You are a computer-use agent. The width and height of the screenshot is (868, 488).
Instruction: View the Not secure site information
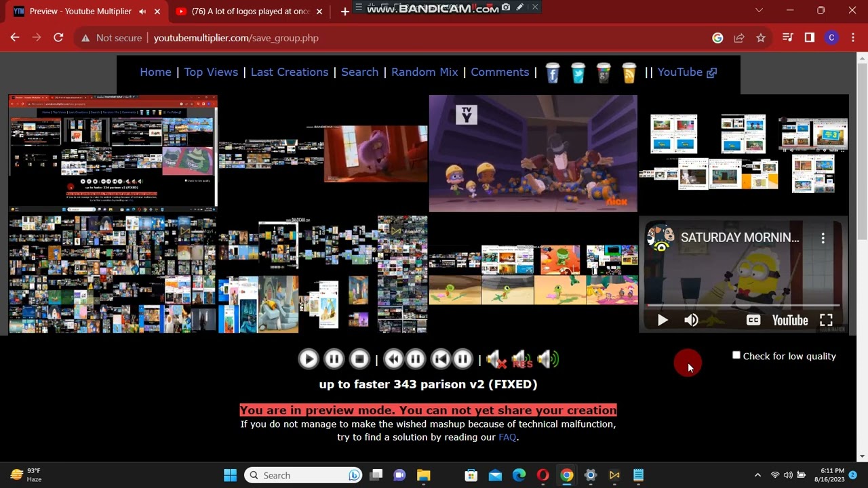pos(111,38)
